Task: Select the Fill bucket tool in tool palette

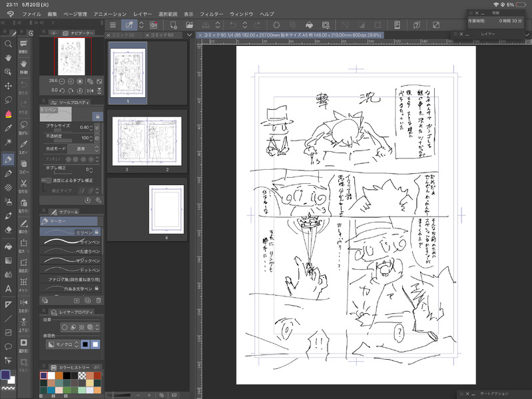Action: pos(8,246)
